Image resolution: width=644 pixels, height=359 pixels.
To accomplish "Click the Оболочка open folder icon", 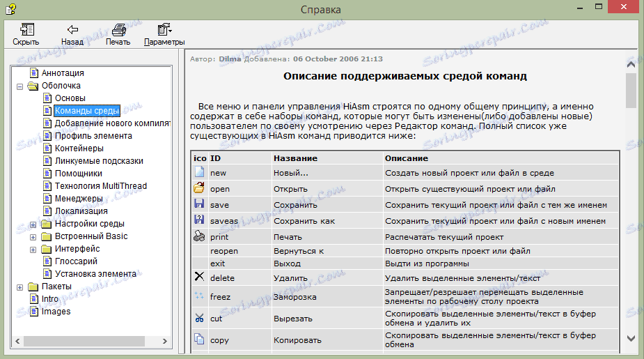I will 33,86.
